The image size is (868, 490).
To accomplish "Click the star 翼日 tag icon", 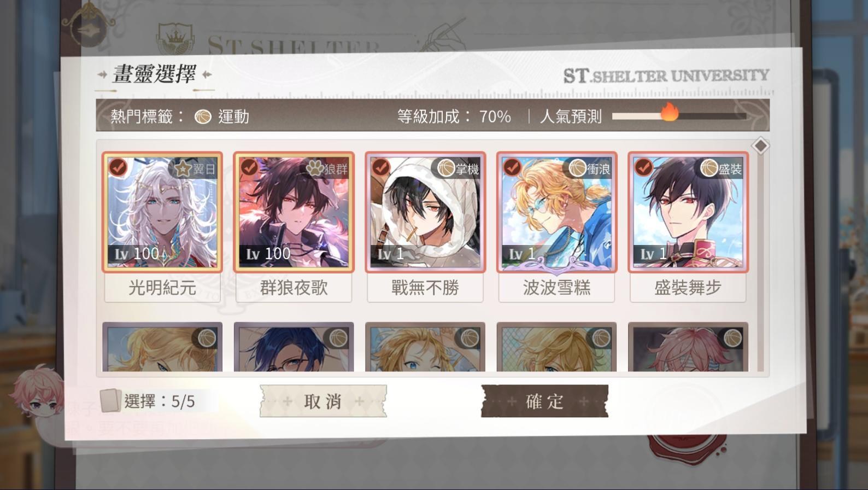I will (183, 169).
